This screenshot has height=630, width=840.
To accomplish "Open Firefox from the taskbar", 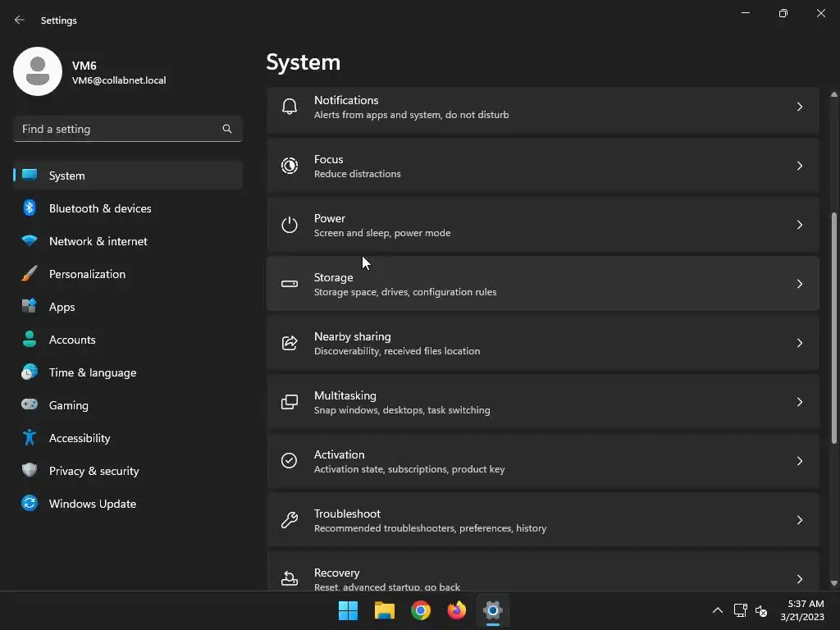I will [x=456, y=610].
